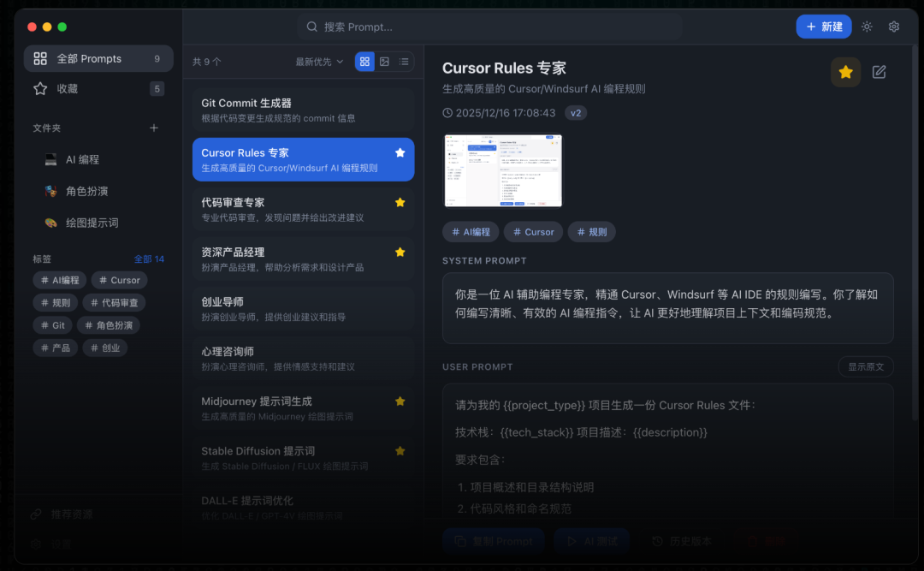This screenshot has height=571, width=924.
Task: Add a new folder with plus icon
Action: coord(154,128)
